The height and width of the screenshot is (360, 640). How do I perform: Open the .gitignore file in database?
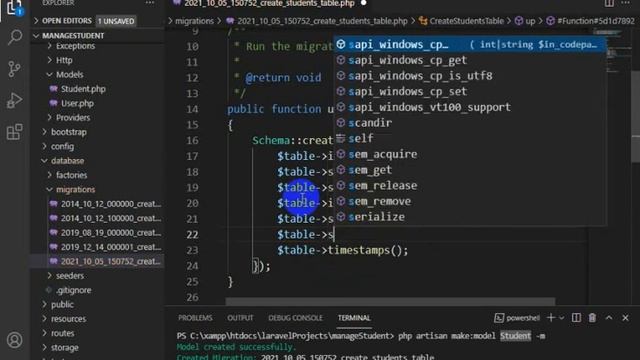(73, 290)
